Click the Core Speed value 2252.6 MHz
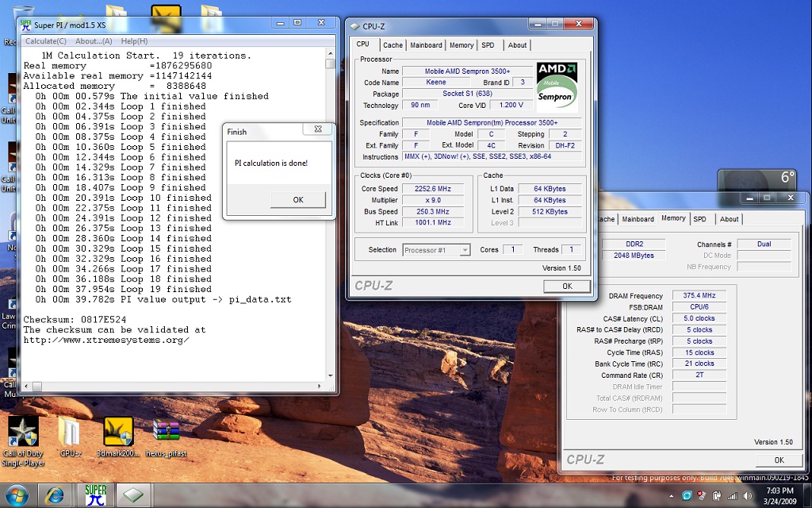812x508 pixels. (x=432, y=189)
